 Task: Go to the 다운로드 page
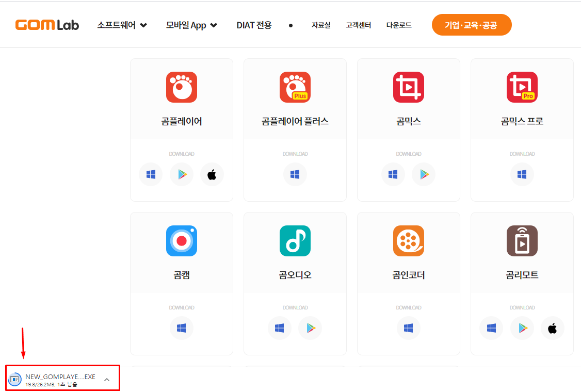[399, 25]
